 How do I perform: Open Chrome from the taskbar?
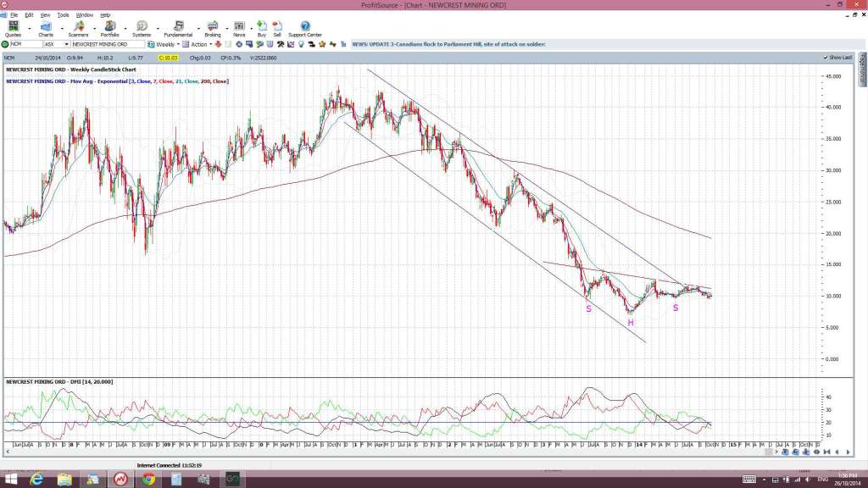pyautogui.click(x=148, y=480)
